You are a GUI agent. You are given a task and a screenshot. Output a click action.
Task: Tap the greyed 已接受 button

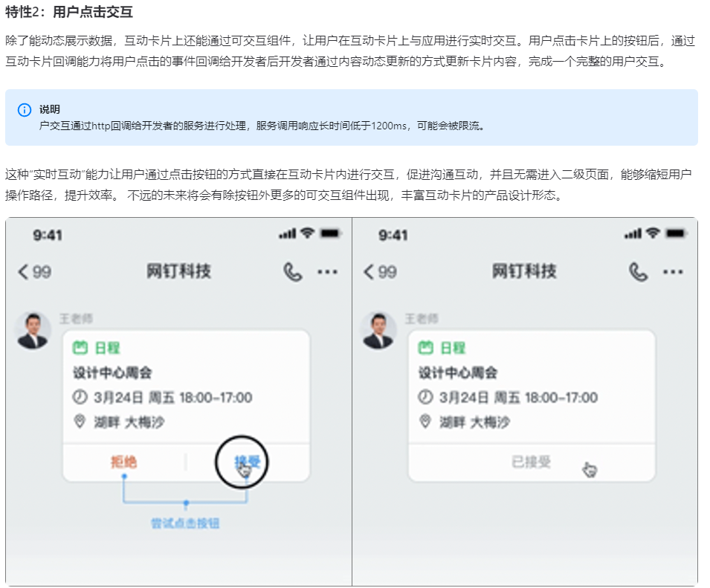coord(531,462)
